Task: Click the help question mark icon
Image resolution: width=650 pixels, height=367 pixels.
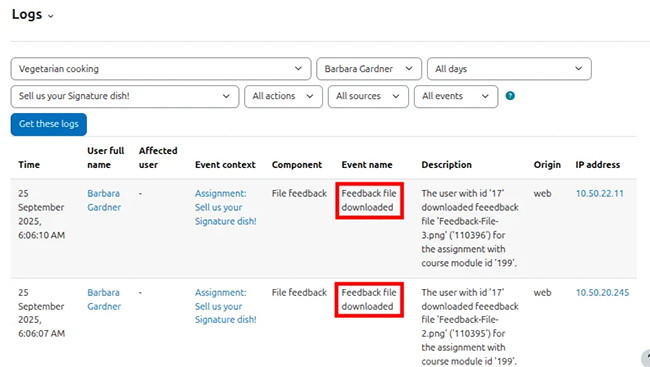Action: pos(510,96)
